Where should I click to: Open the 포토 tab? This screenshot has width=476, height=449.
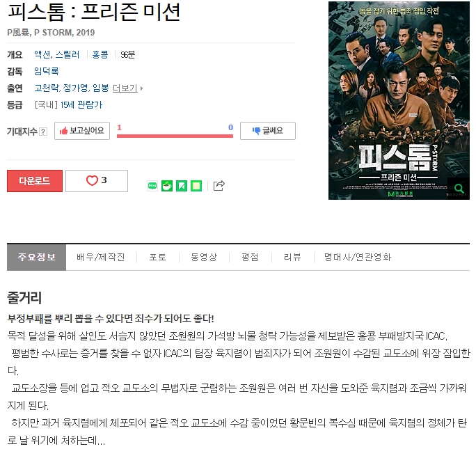pyautogui.click(x=158, y=257)
